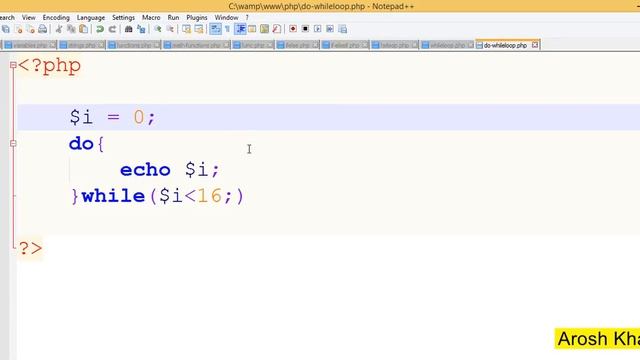Open the Encoding menu
640x360 pixels.
tap(56, 18)
